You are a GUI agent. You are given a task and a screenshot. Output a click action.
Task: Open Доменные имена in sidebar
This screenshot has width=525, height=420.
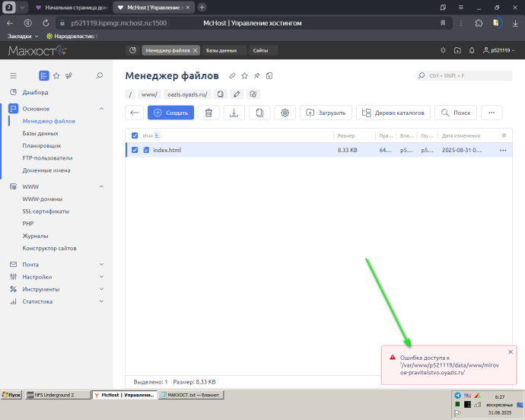point(46,170)
